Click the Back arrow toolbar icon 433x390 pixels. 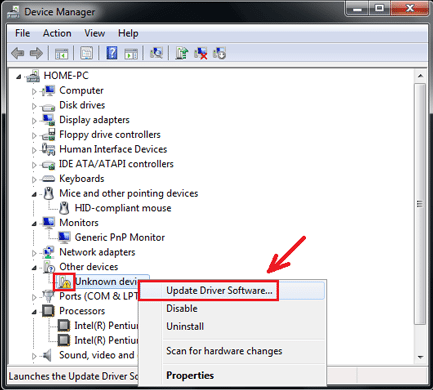tap(18, 53)
